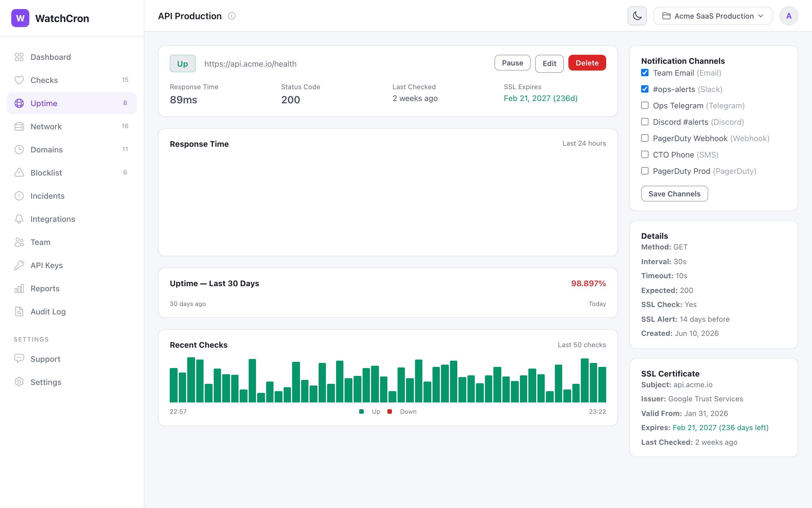Pause the API Production monitor

coord(512,63)
